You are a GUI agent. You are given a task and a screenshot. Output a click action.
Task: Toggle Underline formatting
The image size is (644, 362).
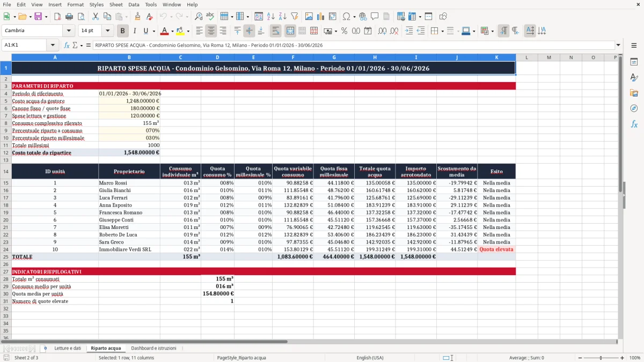(145, 31)
